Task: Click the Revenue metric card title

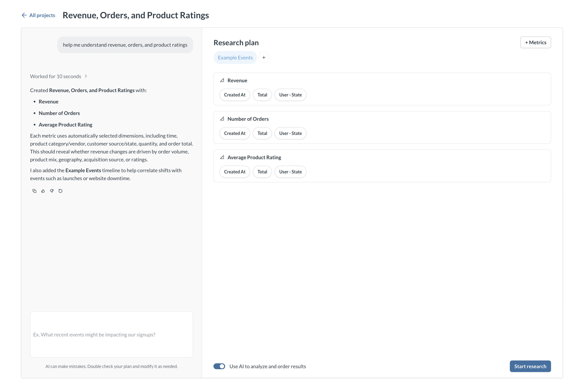Action: point(237,81)
